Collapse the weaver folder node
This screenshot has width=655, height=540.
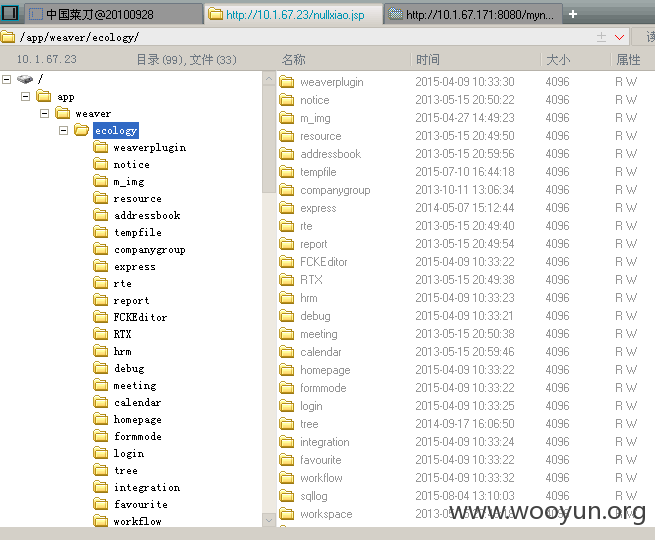pos(45,113)
